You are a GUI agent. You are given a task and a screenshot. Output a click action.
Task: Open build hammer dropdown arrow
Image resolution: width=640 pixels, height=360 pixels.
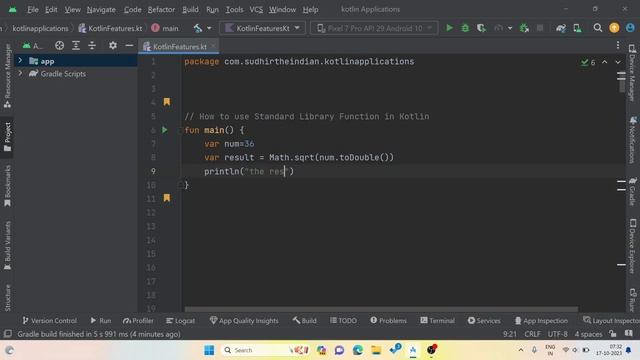tap(209, 28)
